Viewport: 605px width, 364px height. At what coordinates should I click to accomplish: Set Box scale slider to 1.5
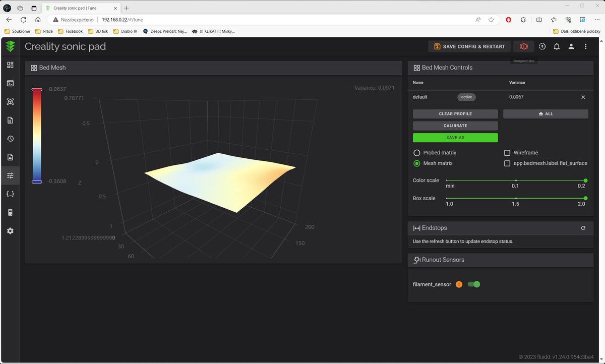pyautogui.click(x=516, y=198)
